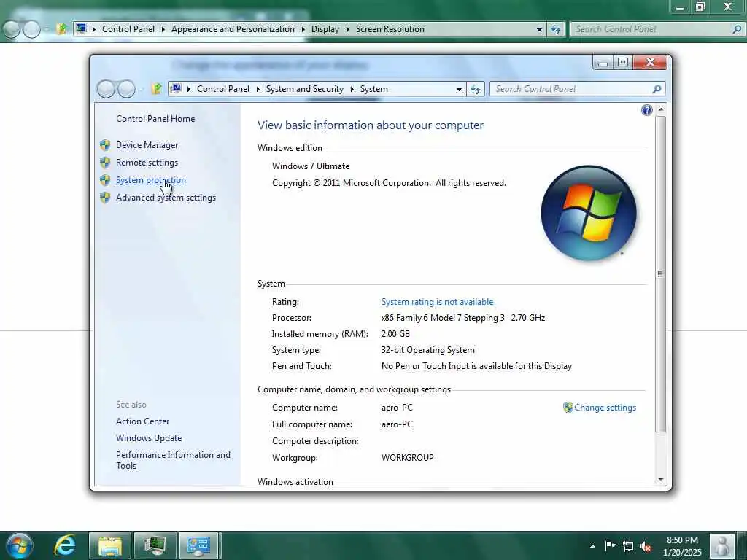This screenshot has width=747, height=560.
Task: Open Remote settings link
Action: point(147,163)
